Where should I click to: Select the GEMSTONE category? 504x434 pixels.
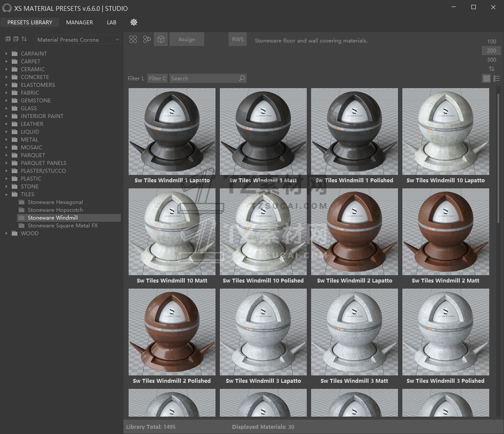click(36, 101)
